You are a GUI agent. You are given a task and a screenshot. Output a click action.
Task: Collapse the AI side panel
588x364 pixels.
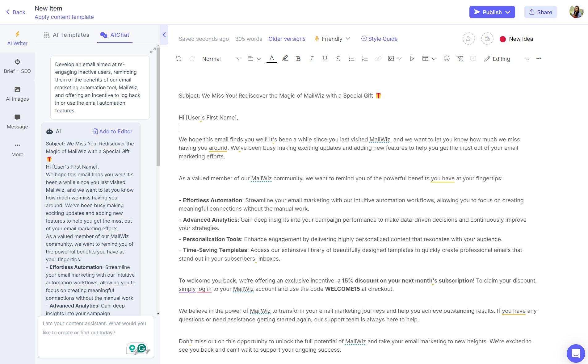pyautogui.click(x=164, y=35)
